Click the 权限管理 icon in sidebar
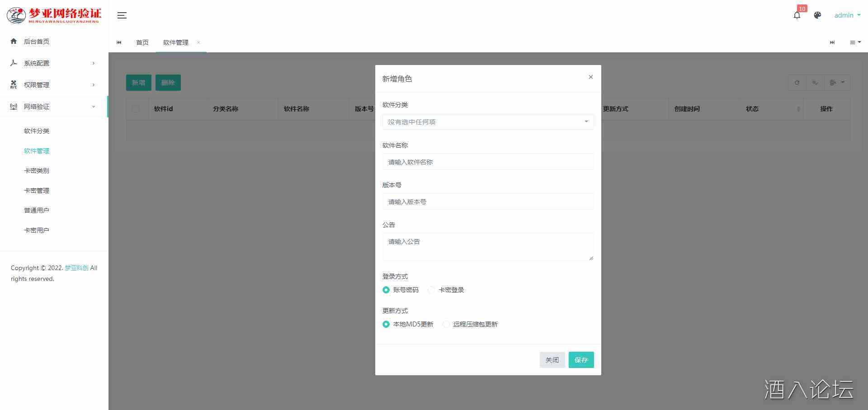 click(x=14, y=84)
